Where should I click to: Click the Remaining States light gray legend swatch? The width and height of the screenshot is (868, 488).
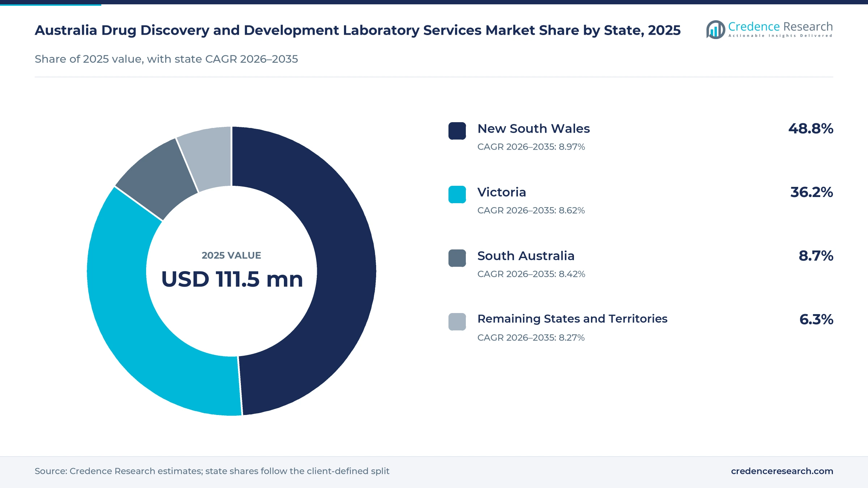tap(457, 322)
